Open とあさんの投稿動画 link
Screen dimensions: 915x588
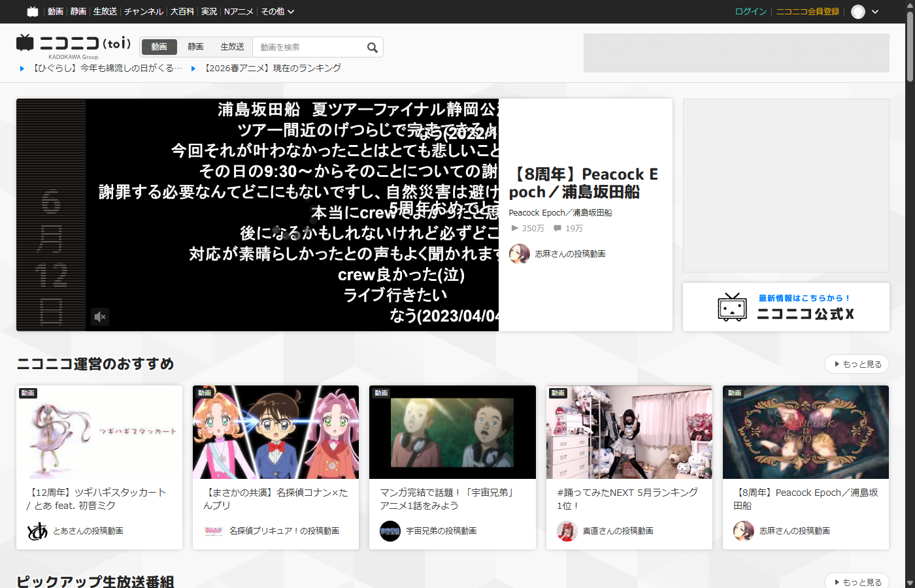coord(88,531)
